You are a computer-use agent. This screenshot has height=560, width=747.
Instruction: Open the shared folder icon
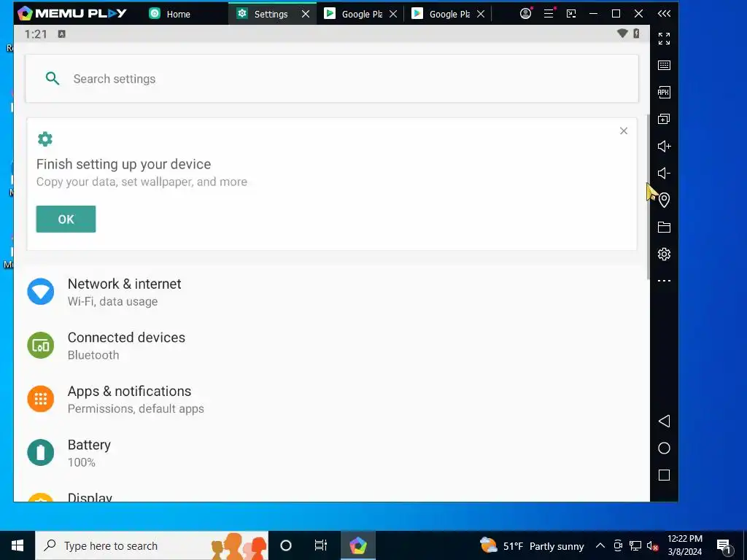(x=664, y=227)
